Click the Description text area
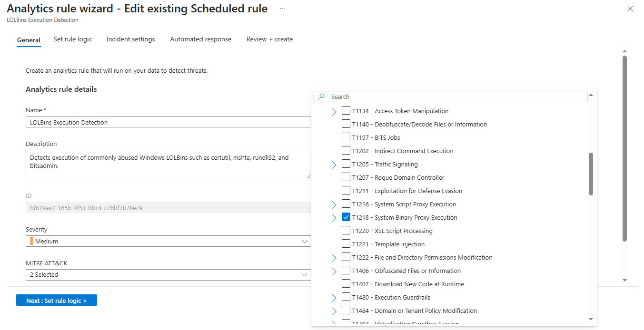Screen dimensions: 644x330 tap(168, 165)
